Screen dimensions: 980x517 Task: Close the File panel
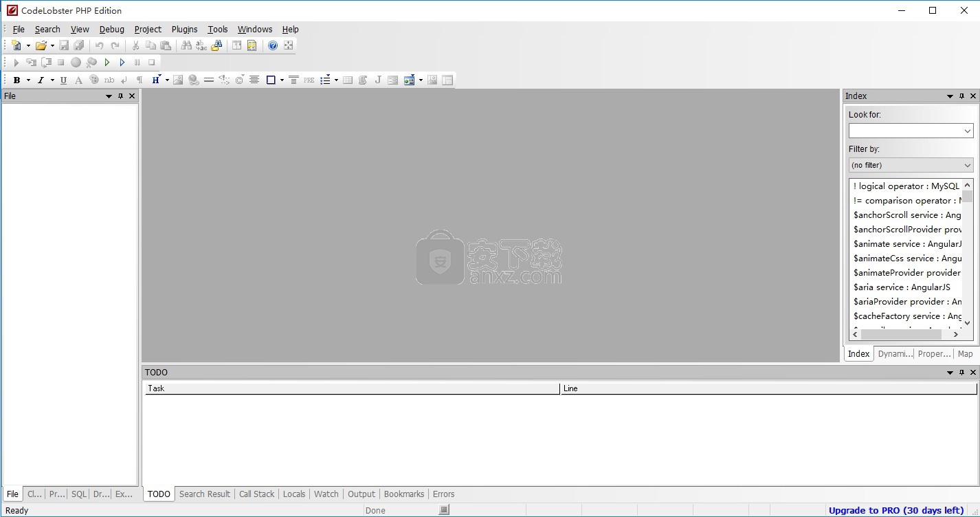[x=132, y=96]
